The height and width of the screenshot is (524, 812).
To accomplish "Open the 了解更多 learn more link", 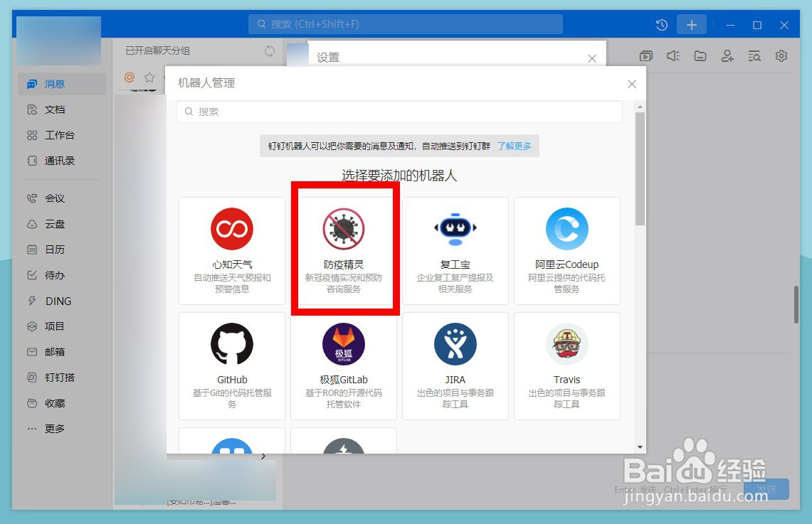I will [x=515, y=146].
